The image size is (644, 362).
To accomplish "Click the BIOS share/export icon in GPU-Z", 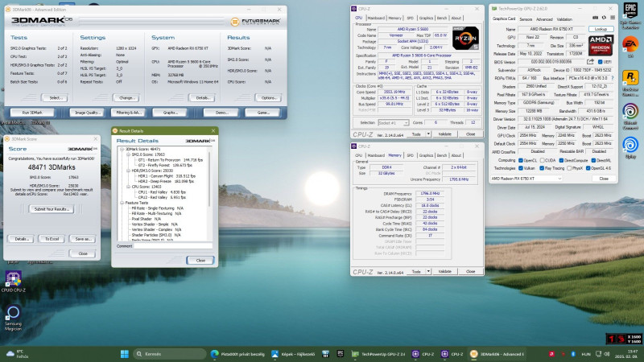I will point(590,62).
